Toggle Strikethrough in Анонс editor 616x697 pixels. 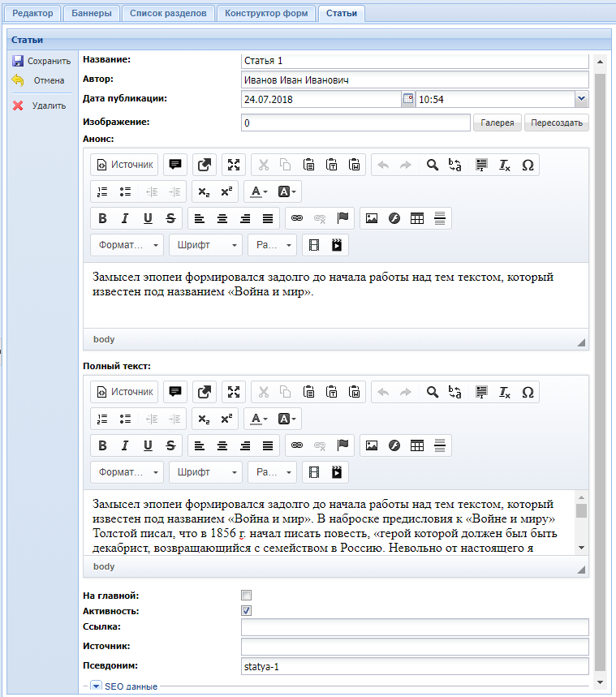pyautogui.click(x=170, y=218)
